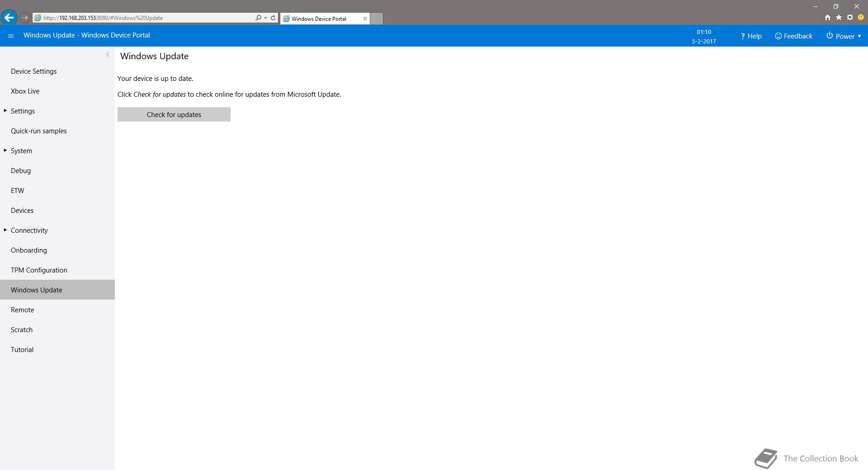The height and width of the screenshot is (470, 868).
Task: Open the Feedback link
Action: point(793,36)
